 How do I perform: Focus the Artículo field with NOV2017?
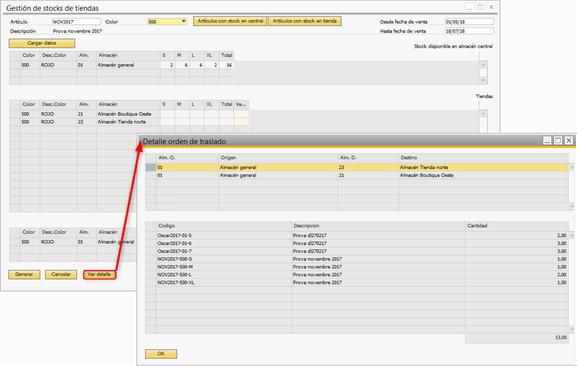(76, 22)
